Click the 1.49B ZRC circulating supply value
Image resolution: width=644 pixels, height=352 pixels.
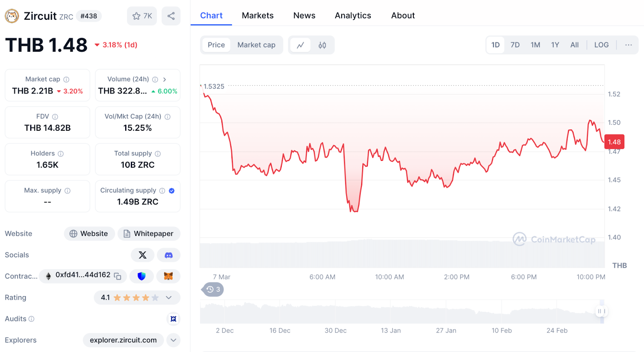tap(138, 202)
